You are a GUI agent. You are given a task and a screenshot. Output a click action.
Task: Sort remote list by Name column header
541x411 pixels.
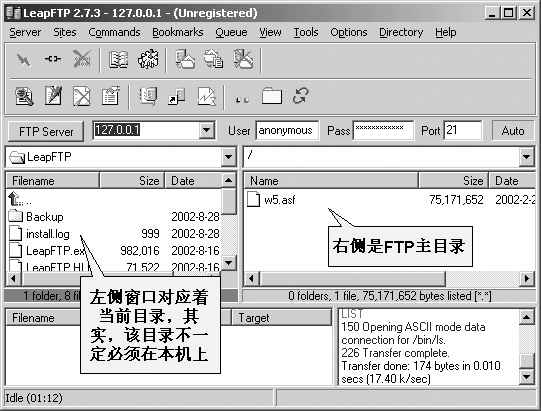(331, 181)
